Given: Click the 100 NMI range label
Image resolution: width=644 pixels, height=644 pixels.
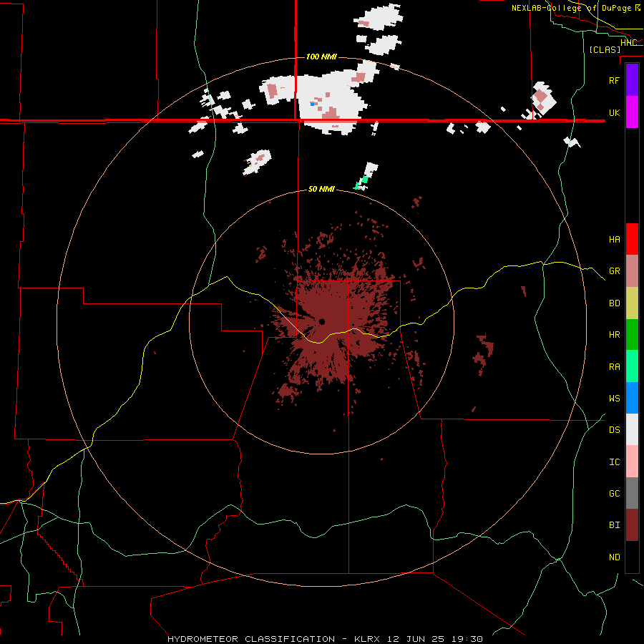Looking at the screenshot, I should pos(321,57).
